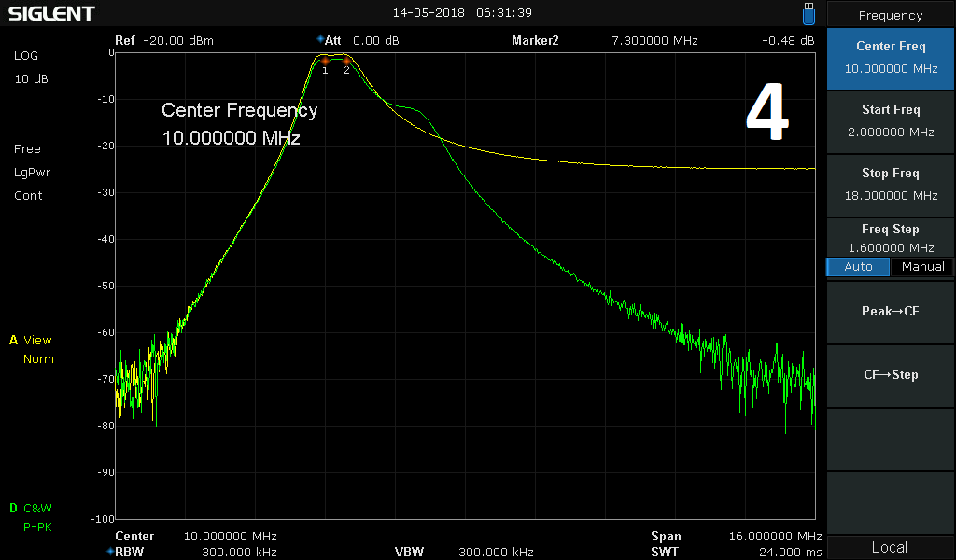Activate the Peak→CF softkey
Screen dimensions: 956x560
coord(891,312)
